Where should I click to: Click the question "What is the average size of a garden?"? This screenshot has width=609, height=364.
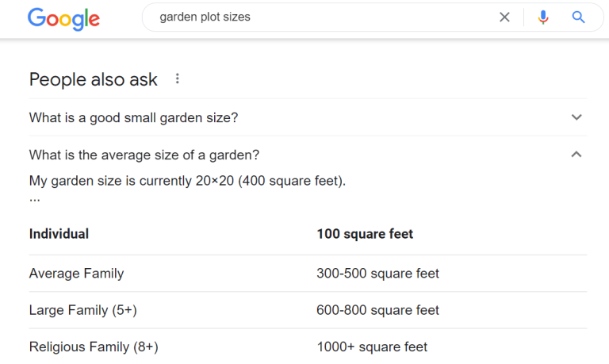click(x=144, y=155)
